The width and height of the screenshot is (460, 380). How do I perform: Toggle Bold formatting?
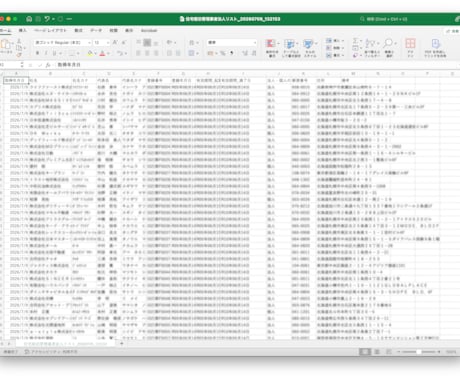click(37, 53)
